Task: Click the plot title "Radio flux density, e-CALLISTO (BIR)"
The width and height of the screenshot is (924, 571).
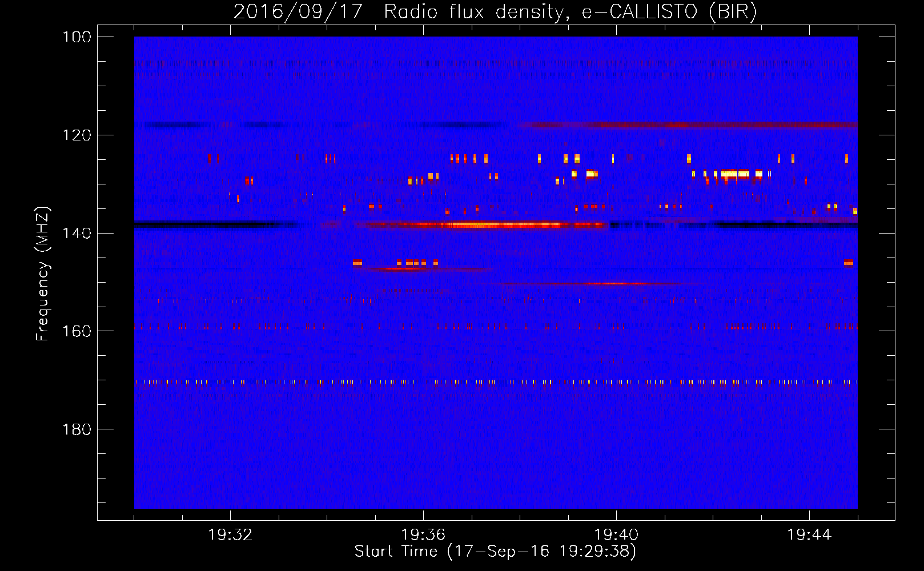Action: point(570,12)
